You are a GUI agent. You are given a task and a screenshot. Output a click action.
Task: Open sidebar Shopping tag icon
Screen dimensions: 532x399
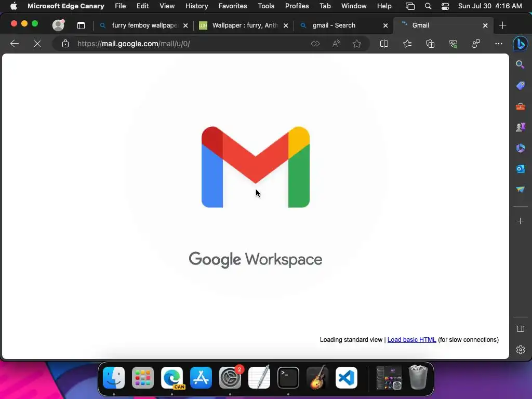520,86
